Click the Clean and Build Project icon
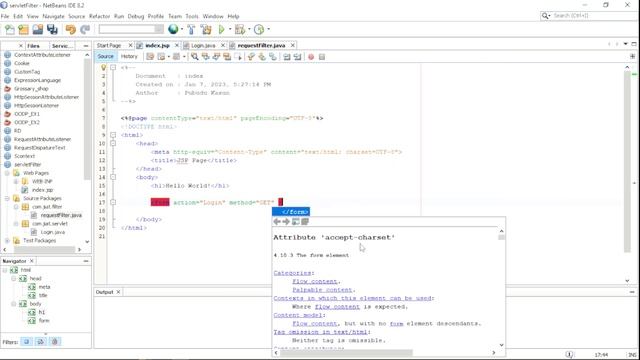 point(206,29)
